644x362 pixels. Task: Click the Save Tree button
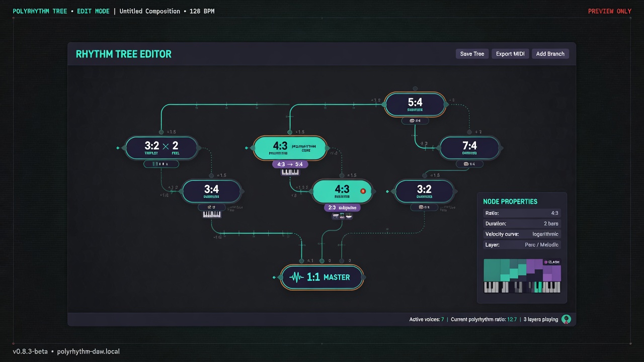click(472, 54)
